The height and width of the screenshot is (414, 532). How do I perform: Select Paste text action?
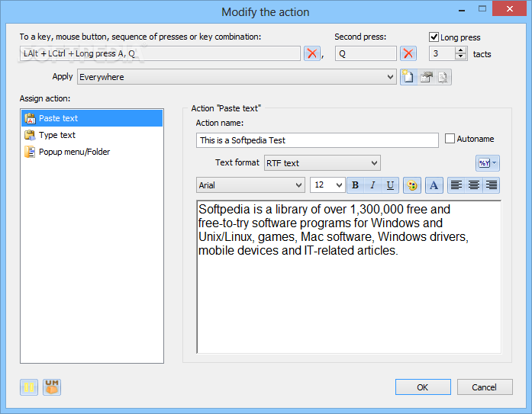(x=92, y=118)
